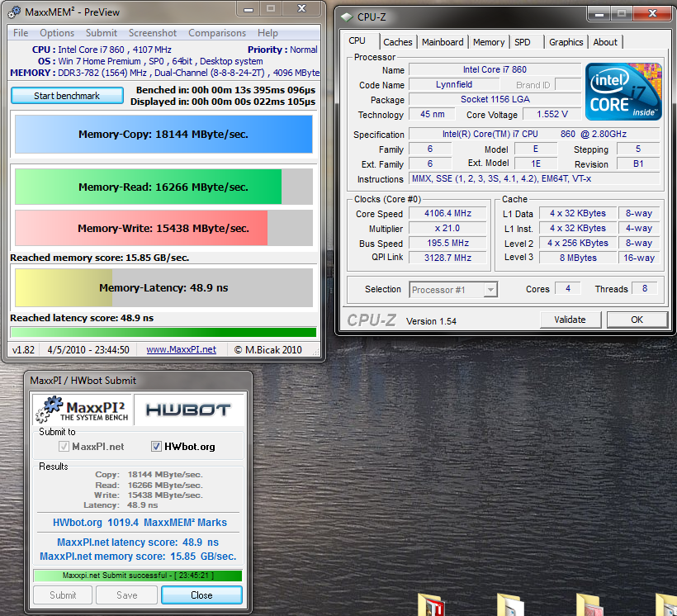Click the CPU-Z title bar app icon
677x616 pixels.
coord(347,17)
